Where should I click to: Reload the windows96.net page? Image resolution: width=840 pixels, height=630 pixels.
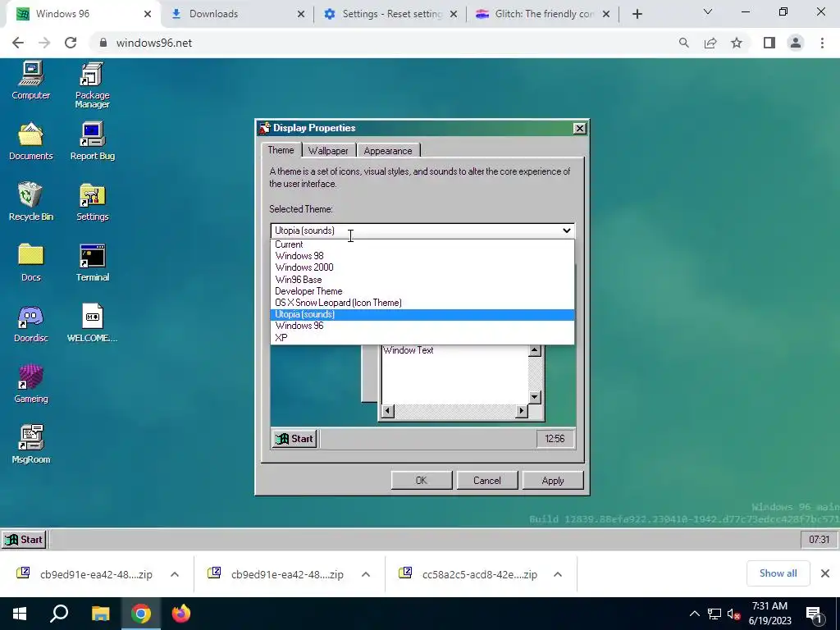71,43
